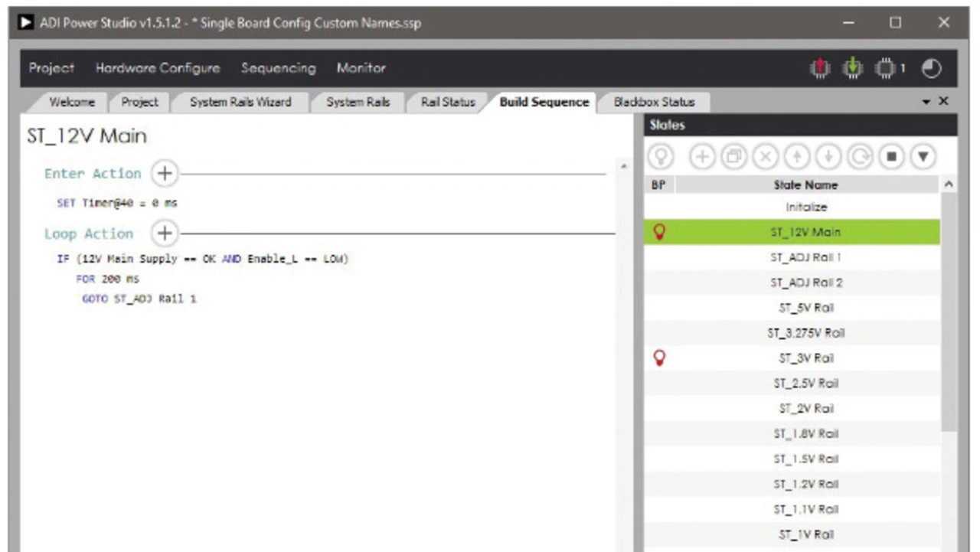Click the connected device chip icon
The height and width of the screenshot is (552, 980).
(886, 69)
